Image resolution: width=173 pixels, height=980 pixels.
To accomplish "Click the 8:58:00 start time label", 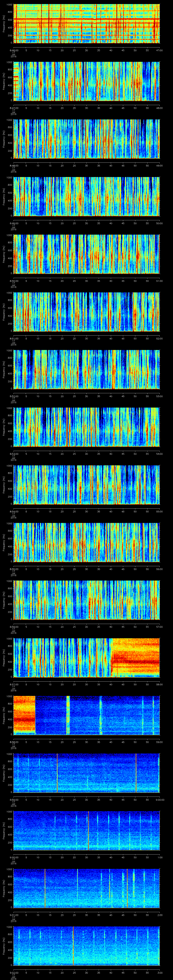I will coord(14,742).
